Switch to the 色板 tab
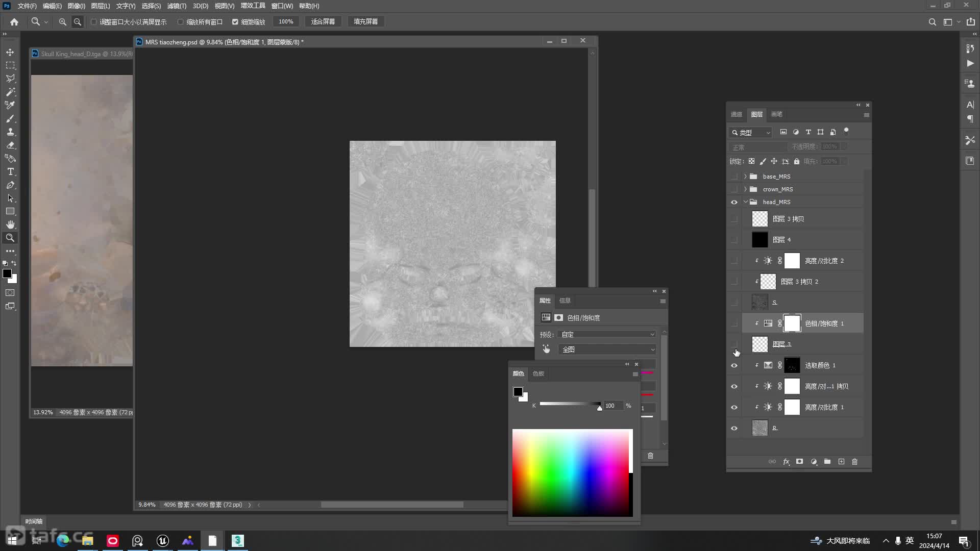The width and height of the screenshot is (980, 551). point(538,373)
